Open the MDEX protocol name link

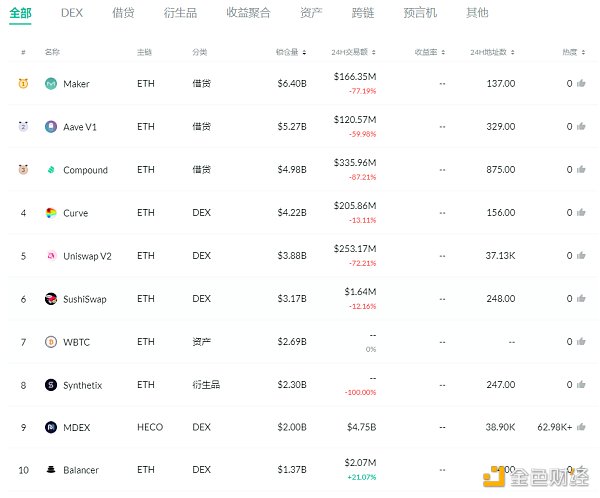(x=77, y=427)
